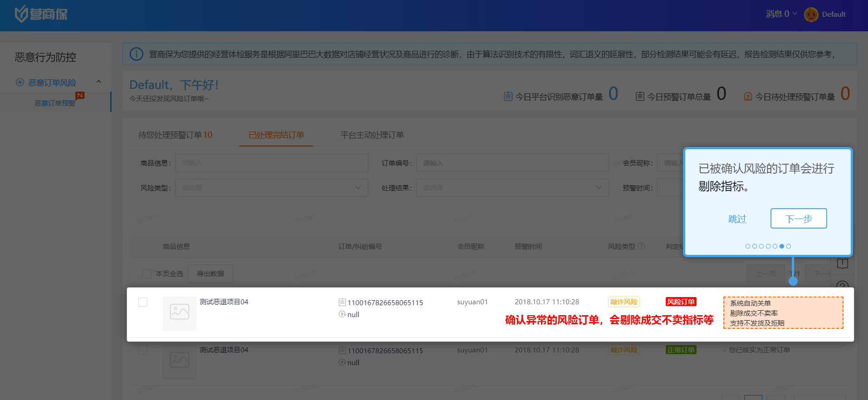Viewport: 868px width, 400px height.
Task: Tick the checkbox for the second order row
Action: pos(143,350)
